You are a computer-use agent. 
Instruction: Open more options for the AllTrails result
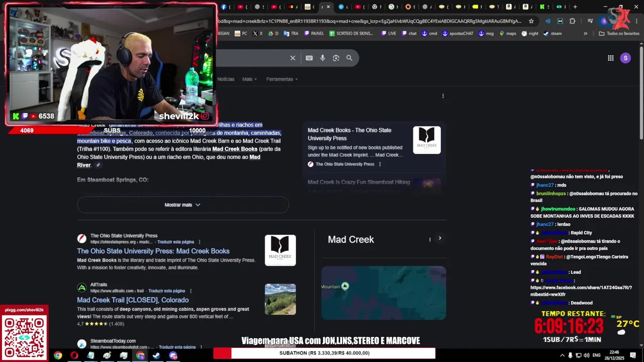click(190, 291)
